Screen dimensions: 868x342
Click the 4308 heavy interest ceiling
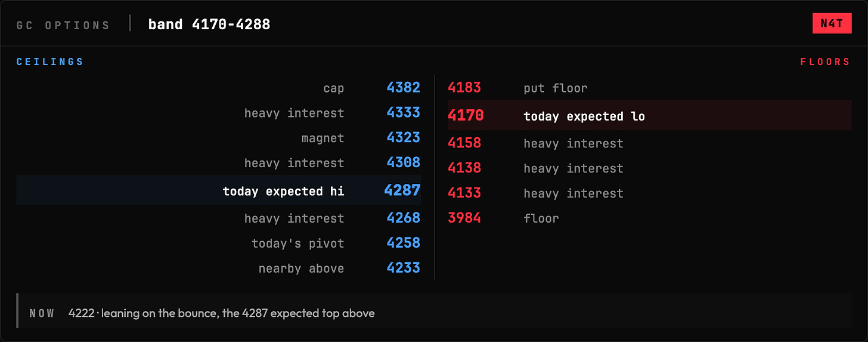(x=219, y=163)
